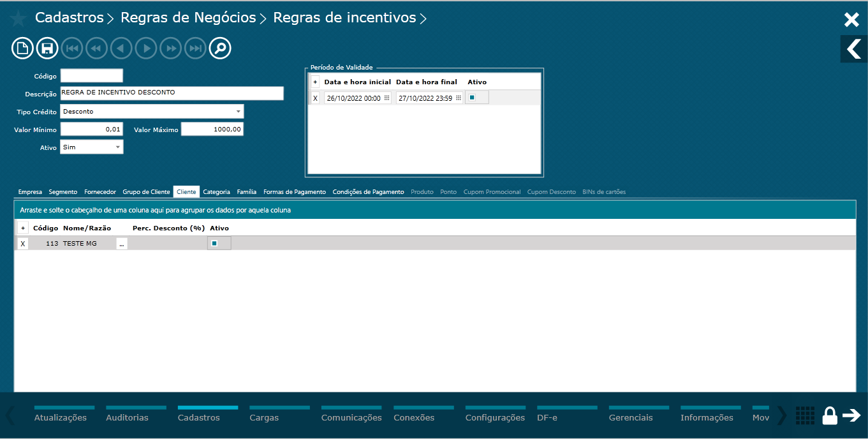
Task: Switch to the Grupo de Cliente tab
Action: 146,191
